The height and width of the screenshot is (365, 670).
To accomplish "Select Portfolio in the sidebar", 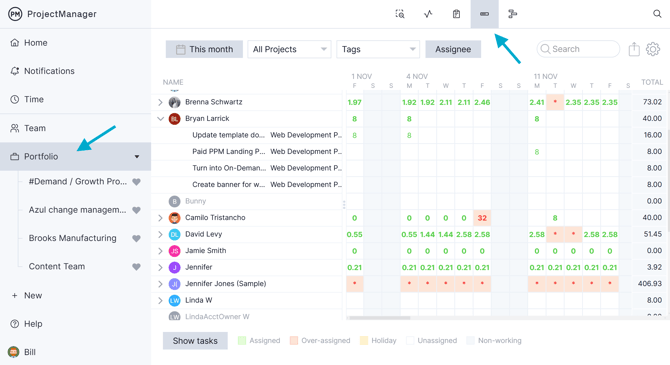I will (75, 156).
